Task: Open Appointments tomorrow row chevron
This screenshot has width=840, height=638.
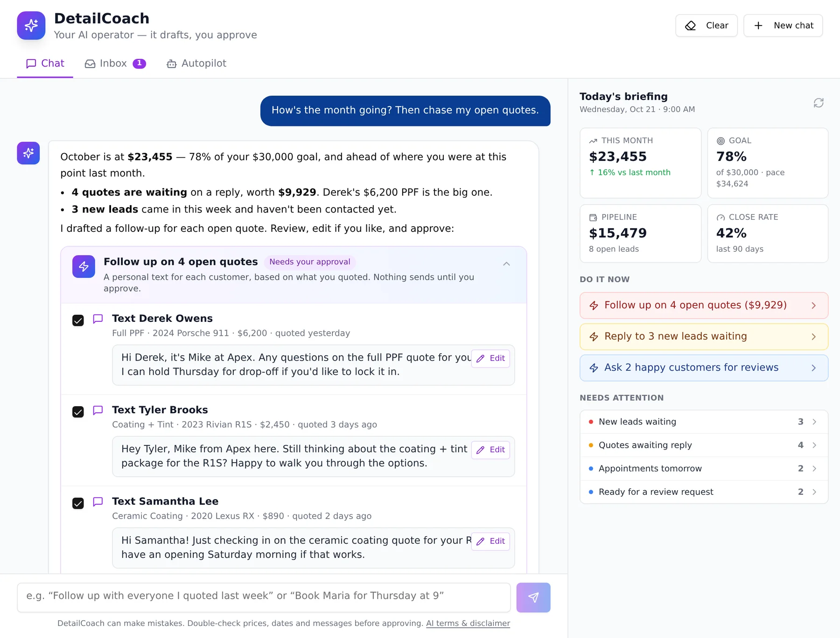Action: point(814,468)
